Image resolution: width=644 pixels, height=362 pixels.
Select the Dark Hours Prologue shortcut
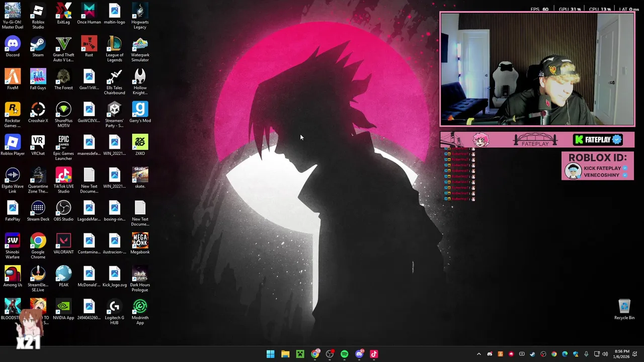(x=140, y=279)
